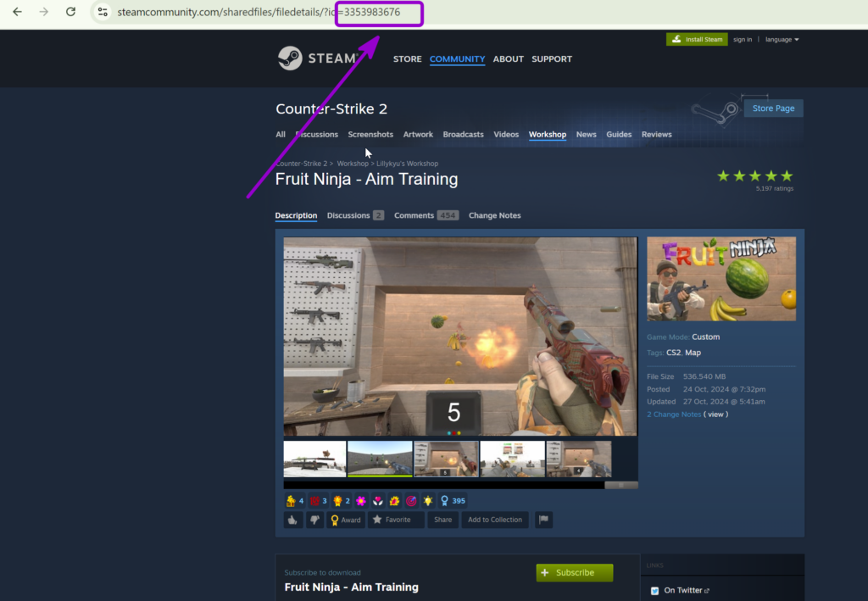Image resolution: width=868 pixels, height=601 pixels.
Task: Click the flame award icon
Action: click(x=394, y=501)
